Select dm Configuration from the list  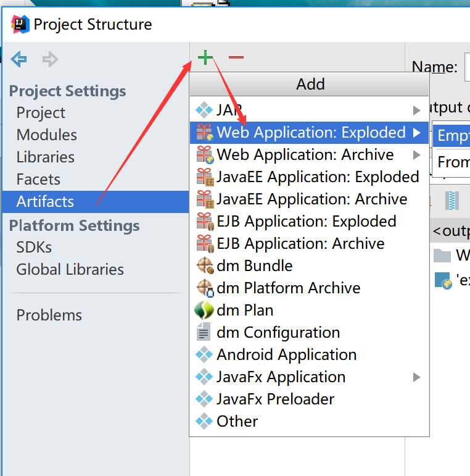(309, 332)
